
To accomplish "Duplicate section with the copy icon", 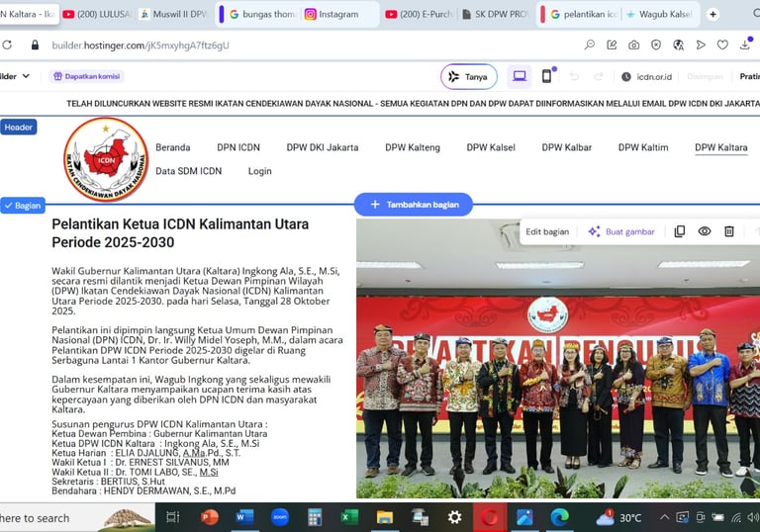I will (x=680, y=231).
